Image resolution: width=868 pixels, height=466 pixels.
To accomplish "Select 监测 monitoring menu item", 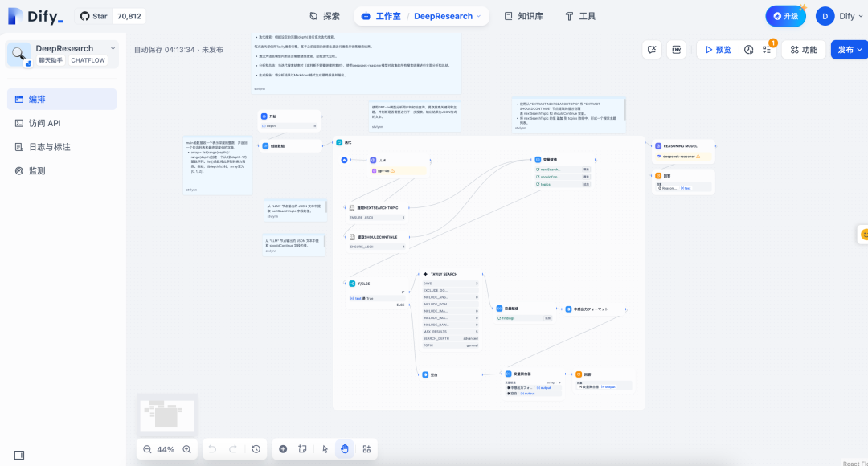I will [62, 170].
